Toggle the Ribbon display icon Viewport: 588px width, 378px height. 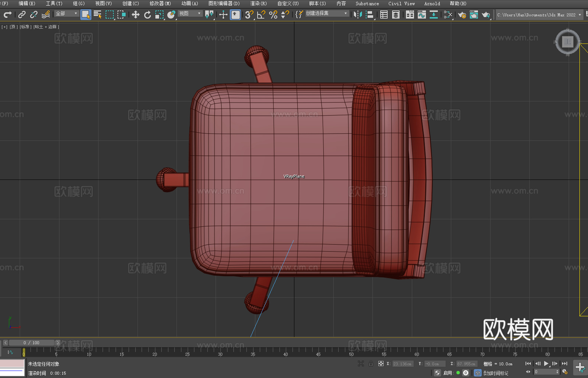tap(410, 14)
